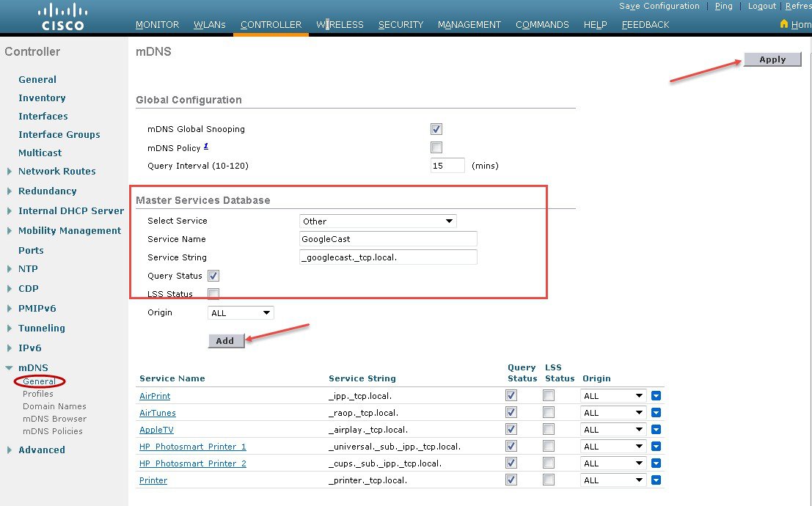The image size is (812, 506).
Task: Switch to the WIRELESS tab
Action: pyautogui.click(x=340, y=24)
